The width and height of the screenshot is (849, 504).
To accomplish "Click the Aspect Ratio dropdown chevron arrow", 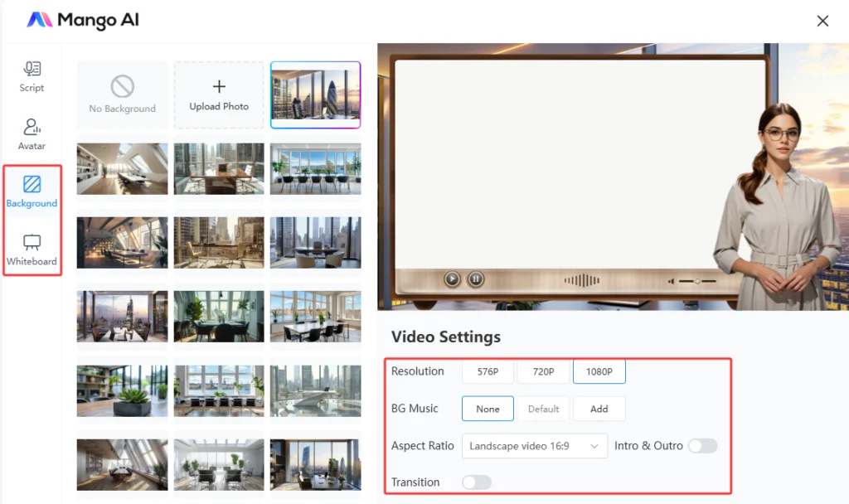I will point(594,446).
